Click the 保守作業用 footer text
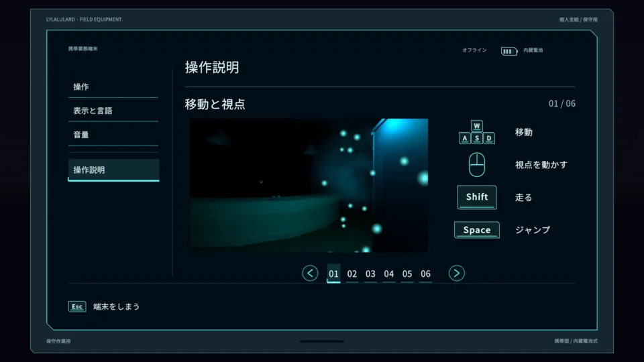Image resolution: width=644 pixels, height=362 pixels. click(58, 341)
